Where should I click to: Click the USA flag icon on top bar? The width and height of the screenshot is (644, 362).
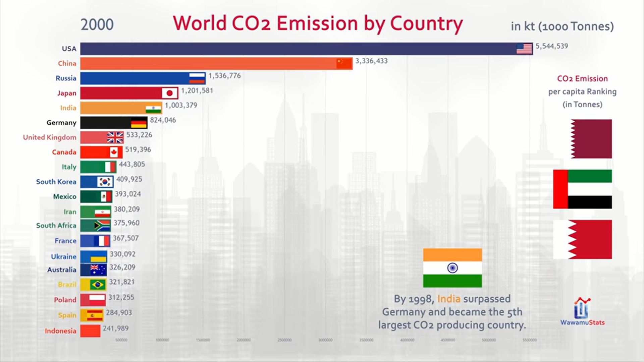[x=524, y=49]
